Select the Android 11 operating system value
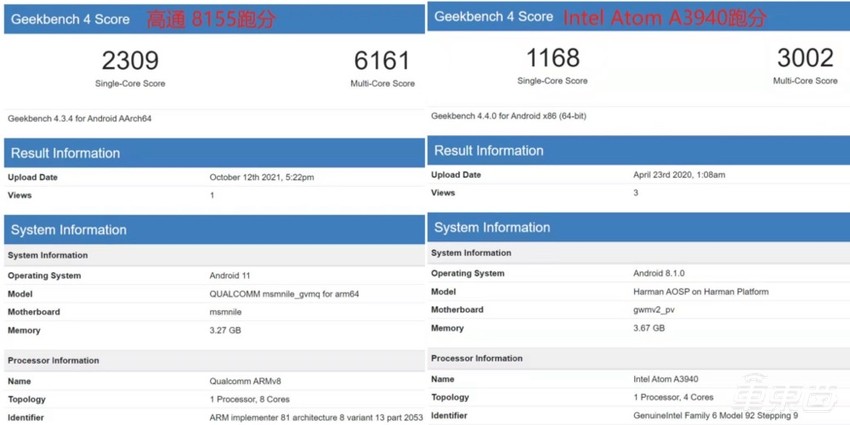850x425 pixels. pyautogui.click(x=232, y=276)
